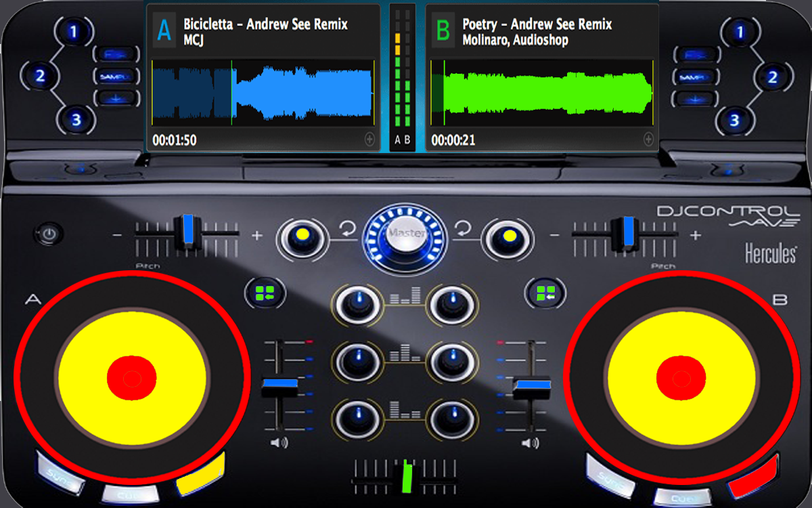
Task: Click the right low EQ knob
Action: point(453,419)
